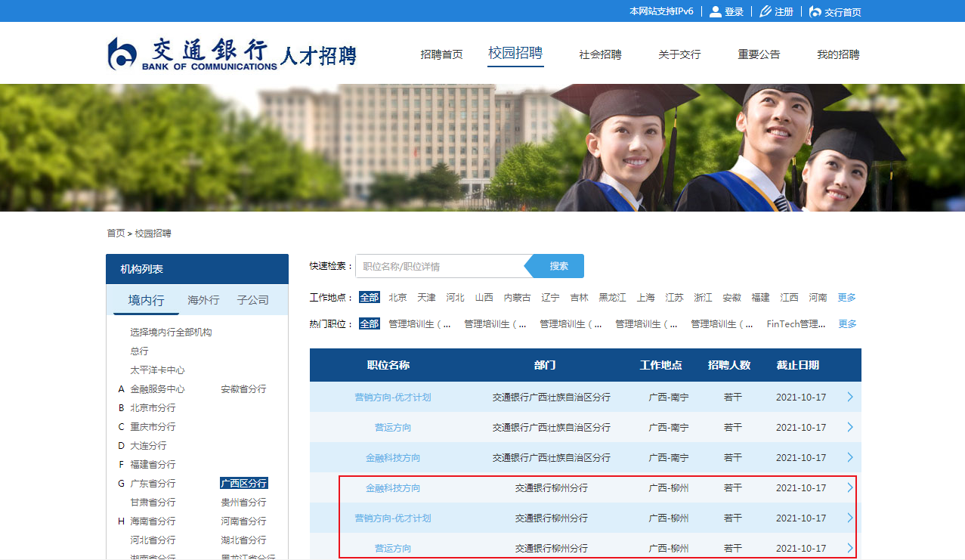Viewport: 965px width, 560px height.
Task: Filter work location by 天津
Action: tap(427, 298)
